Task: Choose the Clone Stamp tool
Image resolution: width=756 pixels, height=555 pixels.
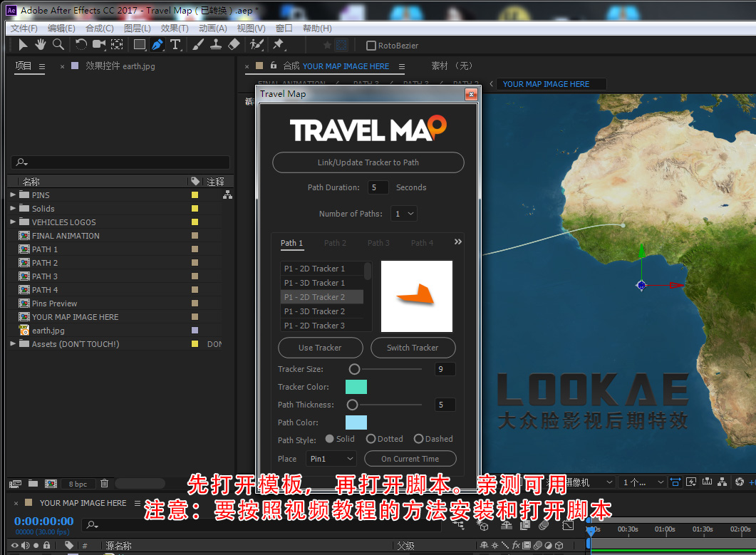Action: click(x=215, y=45)
